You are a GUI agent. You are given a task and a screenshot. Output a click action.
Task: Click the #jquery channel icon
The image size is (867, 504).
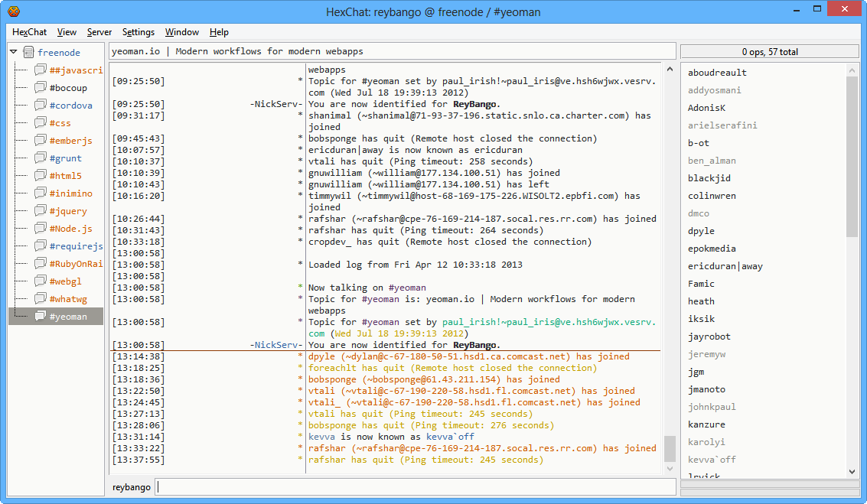pos(40,210)
